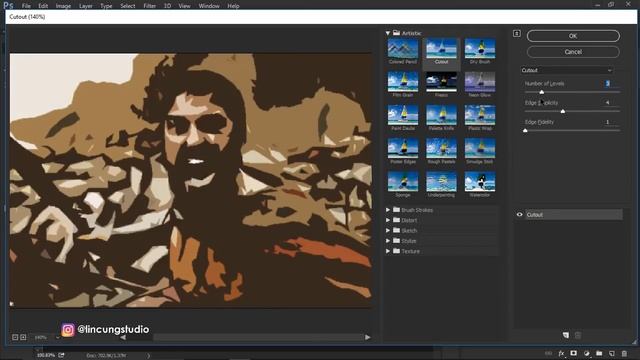Apply the Smudge Stick filter thumbnail
Viewport: 640px width, 360px height.
pos(480,149)
